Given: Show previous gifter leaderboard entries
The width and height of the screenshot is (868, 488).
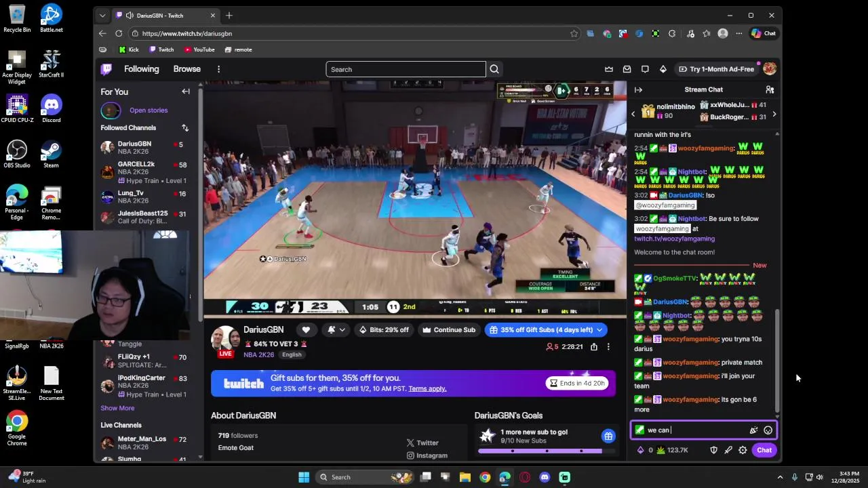Looking at the screenshot, I should point(633,114).
